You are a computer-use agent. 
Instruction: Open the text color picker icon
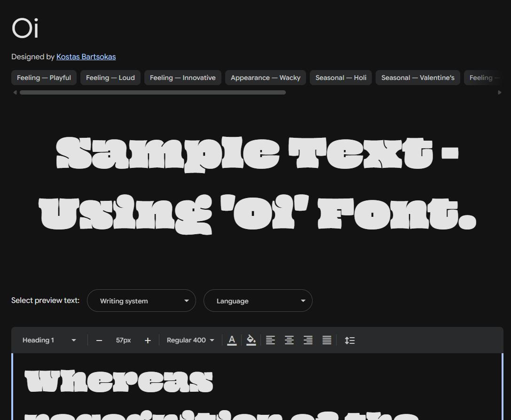pyautogui.click(x=232, y=340)
